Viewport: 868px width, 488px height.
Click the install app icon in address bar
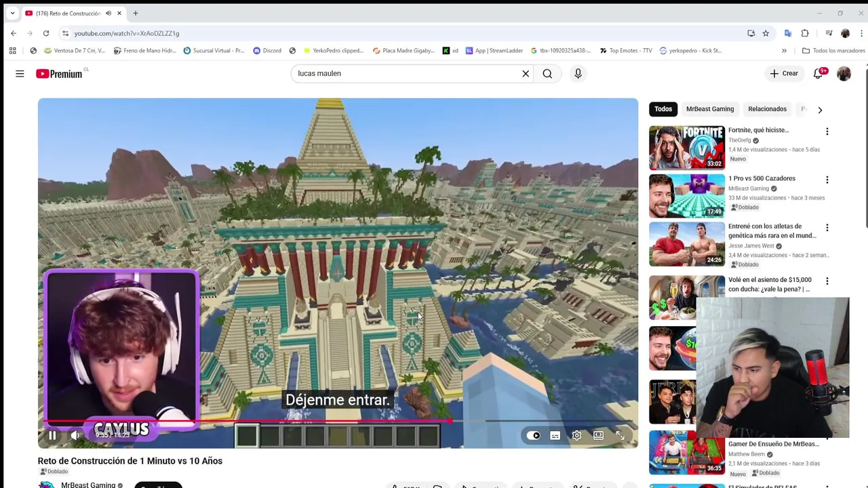[x=751, y=33]
